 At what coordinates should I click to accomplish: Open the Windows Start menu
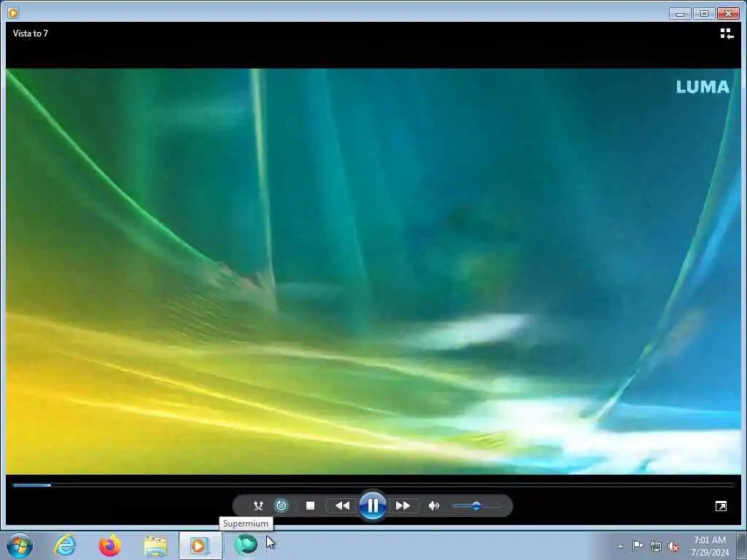coord(20,545)
